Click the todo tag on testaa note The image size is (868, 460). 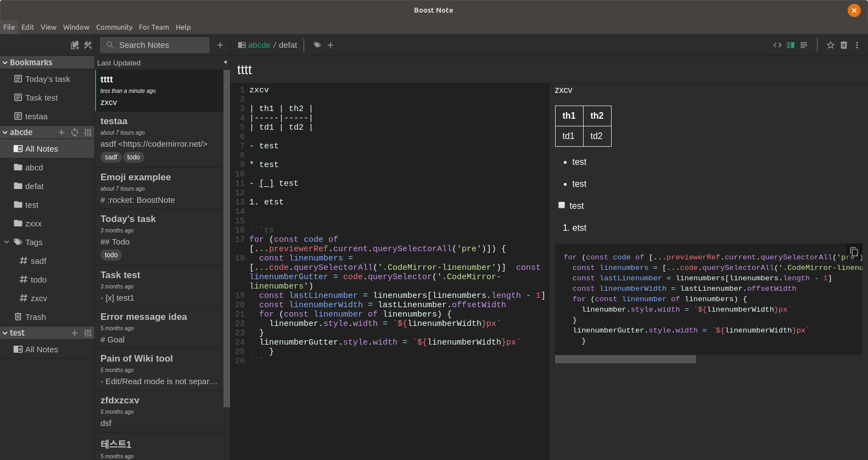[x=133, y=157]
